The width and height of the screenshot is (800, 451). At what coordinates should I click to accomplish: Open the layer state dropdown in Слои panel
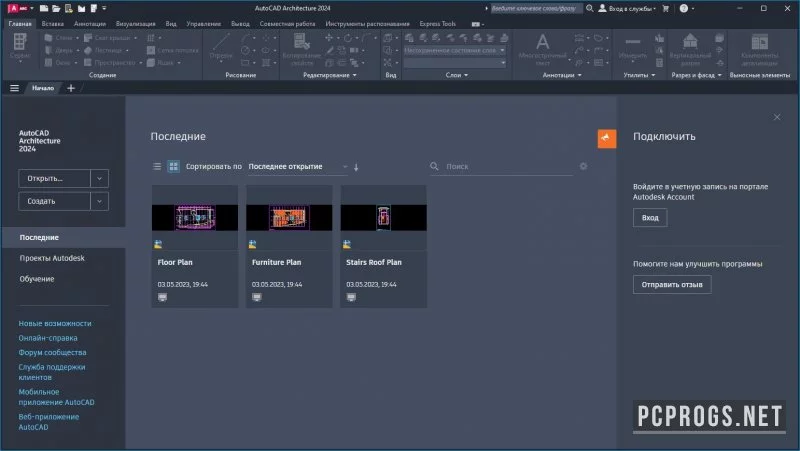click(454, 51)
